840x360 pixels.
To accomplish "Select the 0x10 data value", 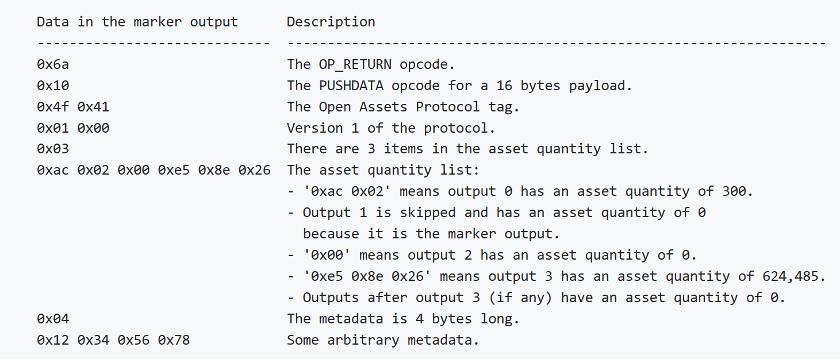I will point(52,86).
